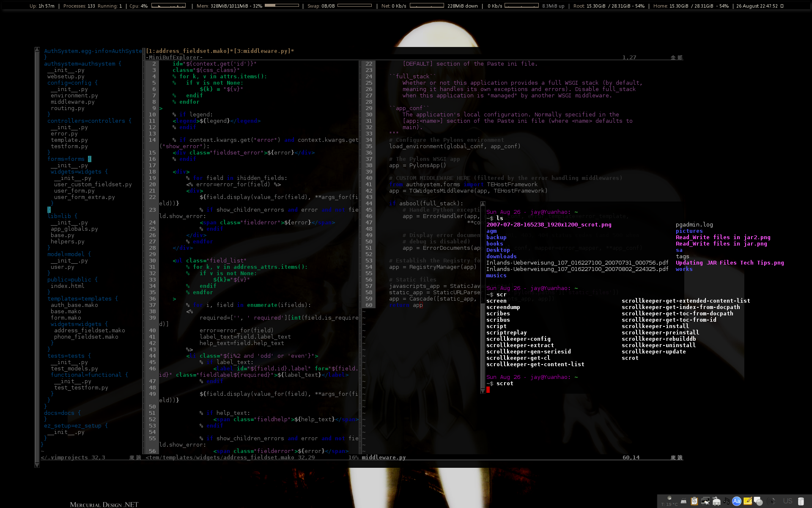Click the terminal scrollbar up arrow
Viewport: 812px width, 508px height.
click(x=483, y=204)
